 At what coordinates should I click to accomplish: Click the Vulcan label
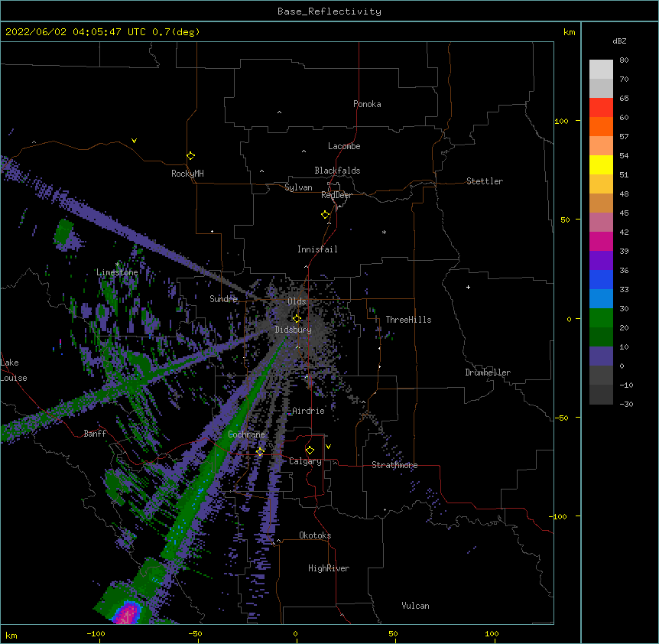415,606
